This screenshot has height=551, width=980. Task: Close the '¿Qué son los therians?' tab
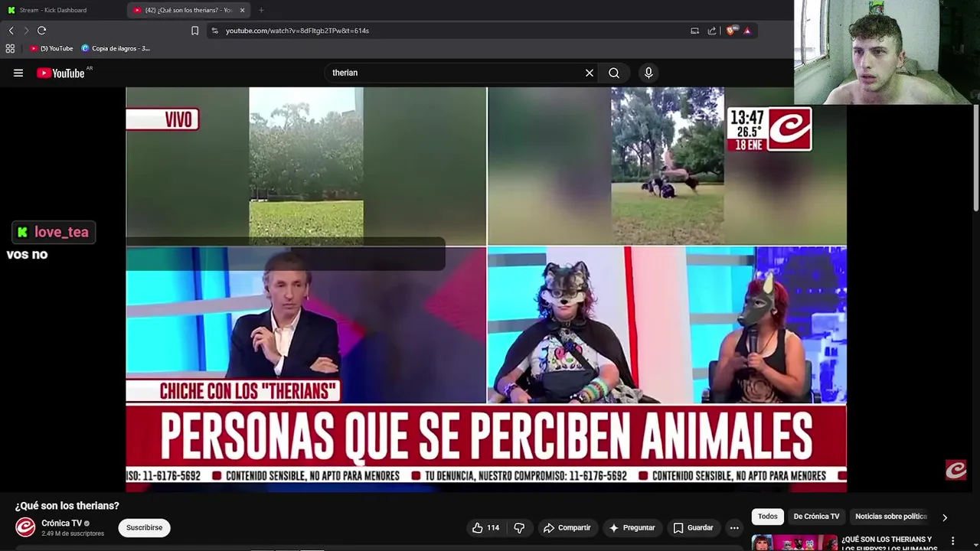tap(243, 10)
